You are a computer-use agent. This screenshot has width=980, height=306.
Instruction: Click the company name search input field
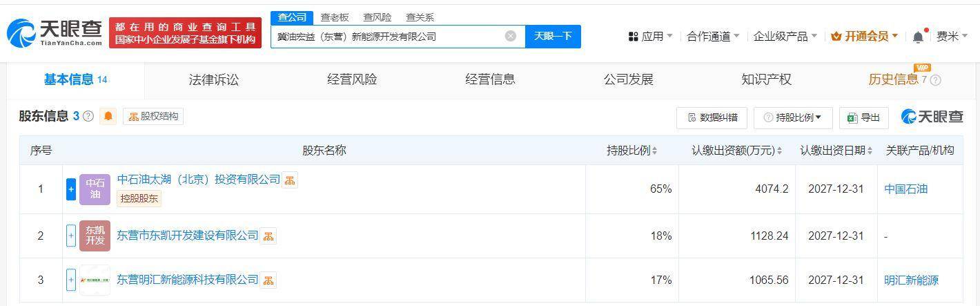click(x=389, y=36)
